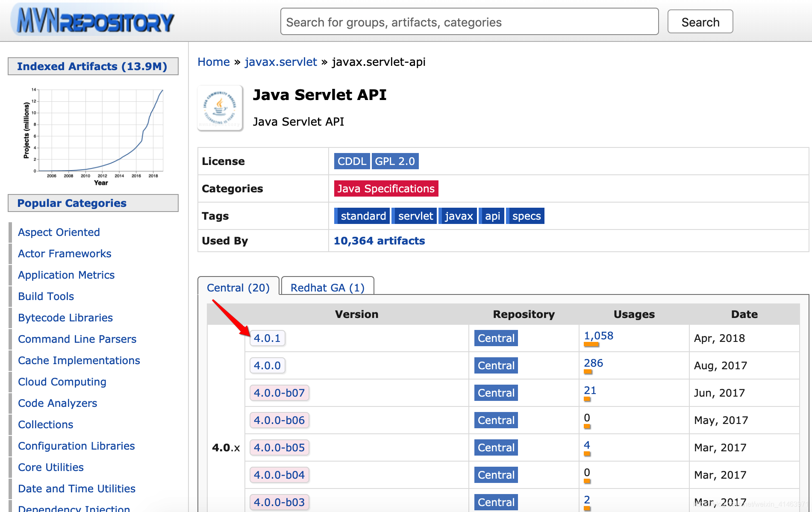Viewport: 812px width, 512px height.
Task: Click the GPL 2.0 license badge
Action: pos(395,161)
